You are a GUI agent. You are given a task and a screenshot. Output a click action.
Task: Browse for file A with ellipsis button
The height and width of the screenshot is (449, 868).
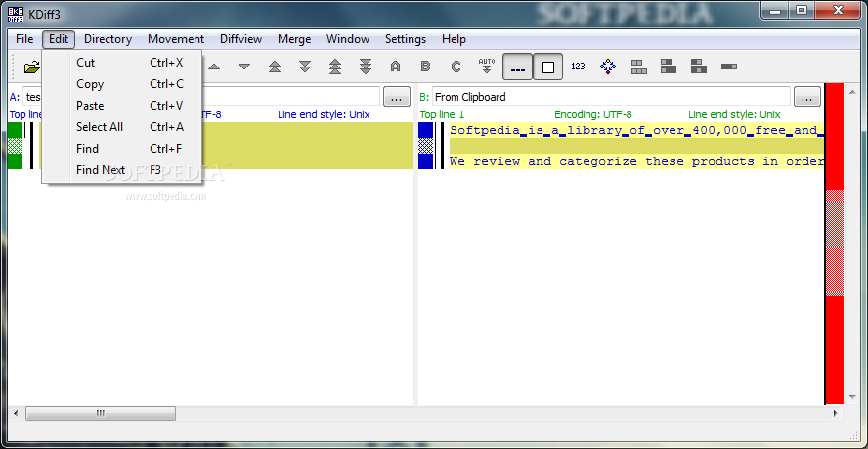tap(396, 97)
